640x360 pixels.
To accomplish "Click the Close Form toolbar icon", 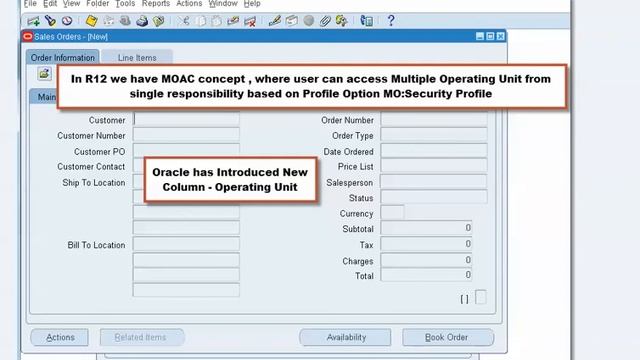I will click(159, 20).
